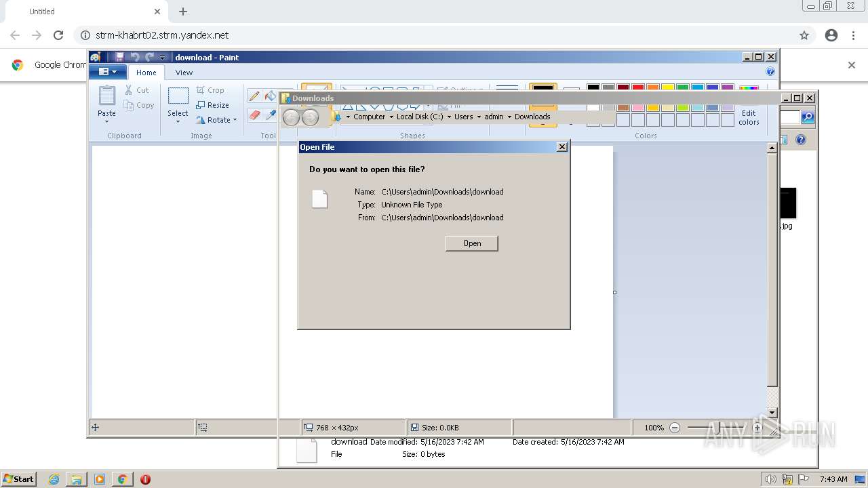Image resolution: width=868 pixels, height=488 pixels.
Task: Click the volume speaker tray icon
Action: [x=770, y=479]
